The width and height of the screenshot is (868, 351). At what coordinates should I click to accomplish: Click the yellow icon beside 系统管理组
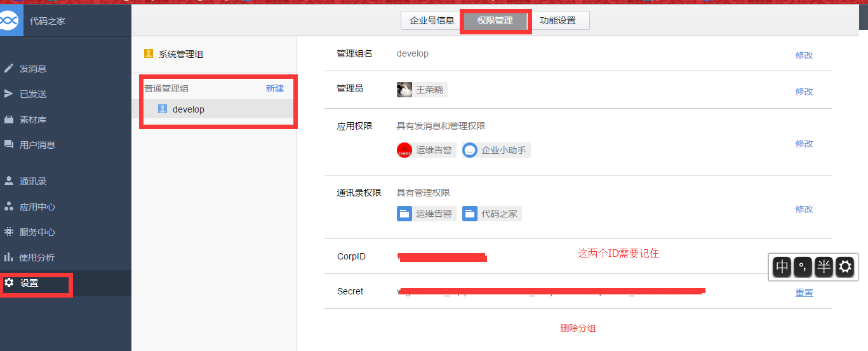coord(149,53)
